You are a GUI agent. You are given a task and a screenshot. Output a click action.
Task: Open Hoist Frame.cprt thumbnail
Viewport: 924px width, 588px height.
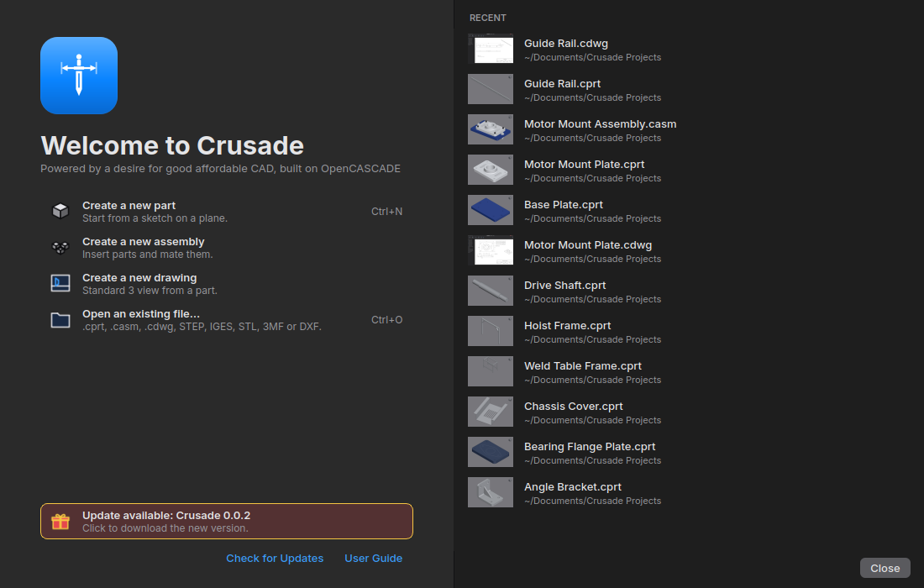491,331
